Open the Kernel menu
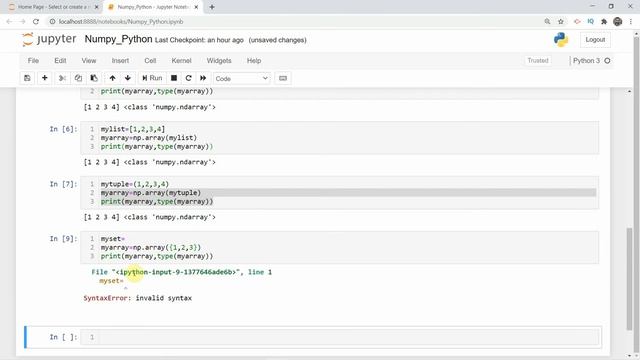The image size is (640, 360). pyautogui.click(x=181, y=60)
